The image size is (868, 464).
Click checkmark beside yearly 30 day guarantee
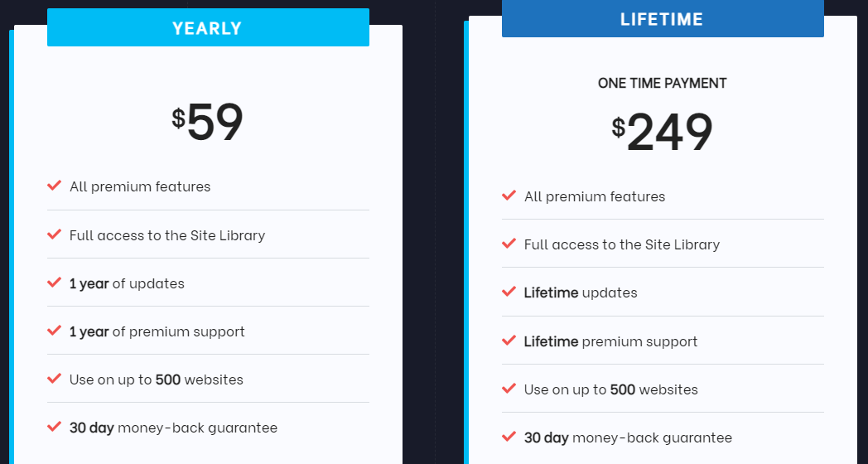tap(55, 427)
